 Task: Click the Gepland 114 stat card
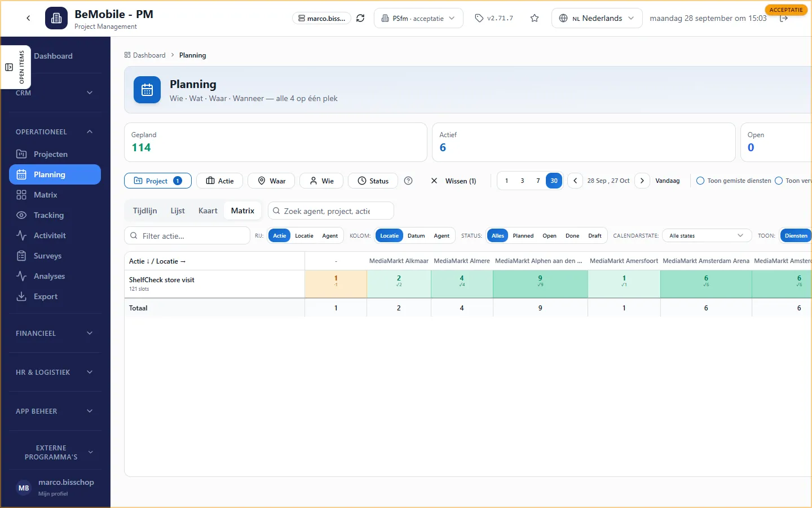[276, 142]
